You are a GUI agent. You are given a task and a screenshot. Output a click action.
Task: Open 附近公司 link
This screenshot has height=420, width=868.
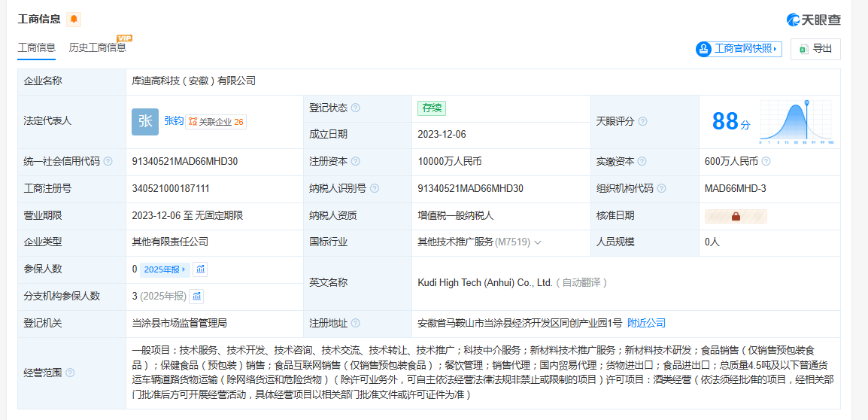(x=646, y=323)
